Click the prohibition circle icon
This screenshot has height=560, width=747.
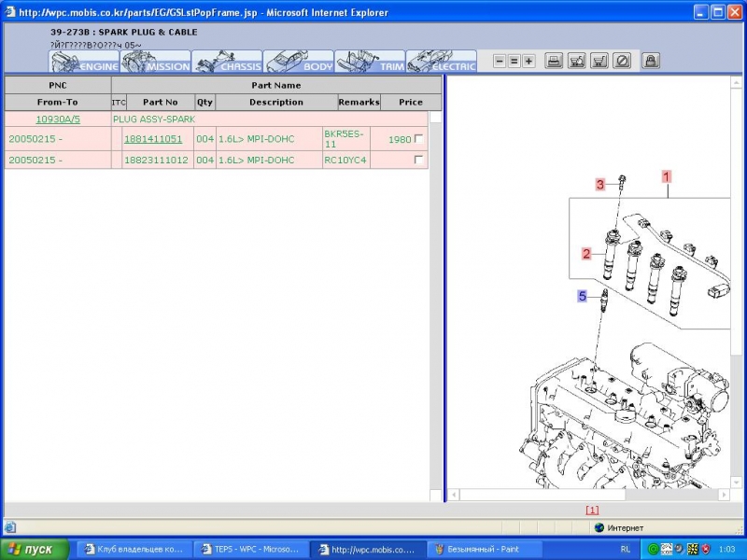(x=622, y=61)
